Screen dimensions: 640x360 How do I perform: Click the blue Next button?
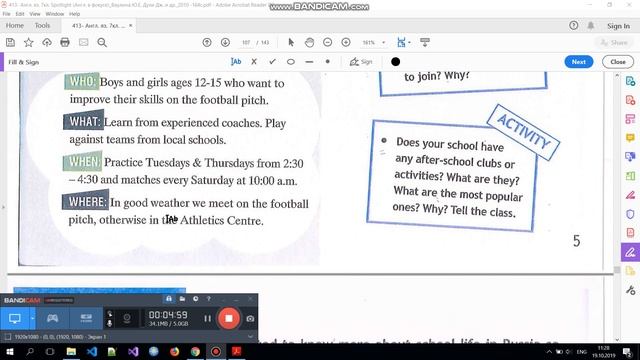579,62
